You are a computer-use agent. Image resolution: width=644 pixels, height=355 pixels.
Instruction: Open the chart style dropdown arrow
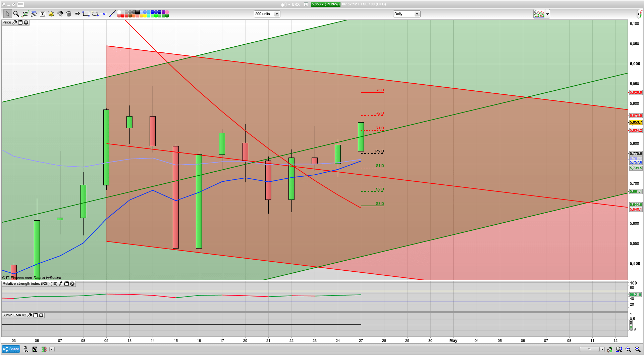click(547, 14)
